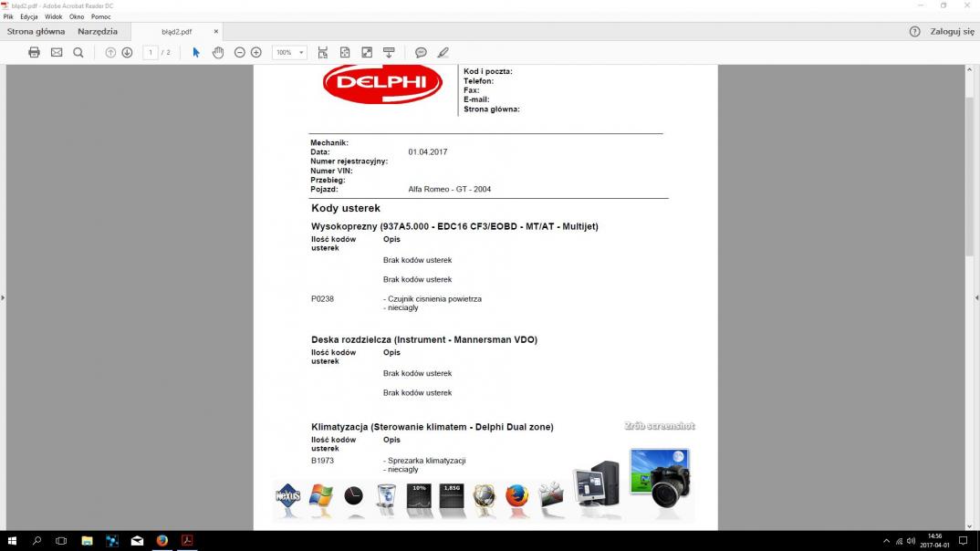
Task: Switch to Acrobat Reader taskbar icon
Action: [187, 541]
